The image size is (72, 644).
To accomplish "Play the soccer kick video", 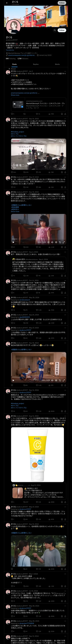I will point(13,380).
